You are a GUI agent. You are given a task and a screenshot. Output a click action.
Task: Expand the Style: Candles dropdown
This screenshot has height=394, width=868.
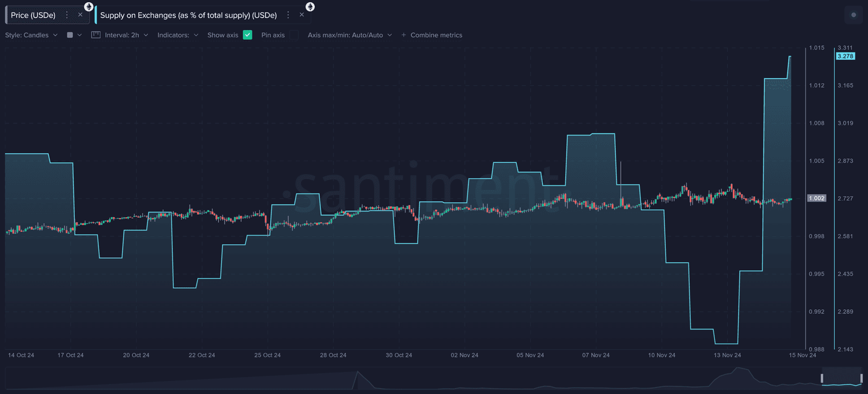point(31,35)
